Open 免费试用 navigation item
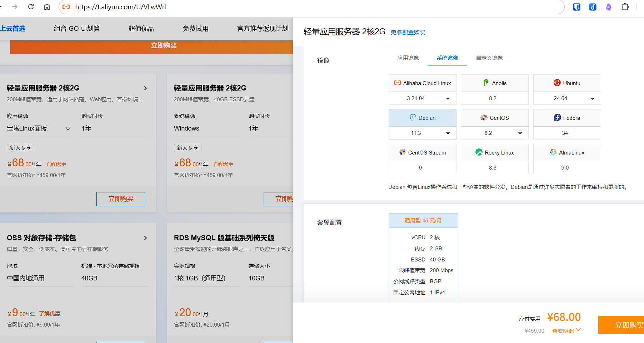 tap(195, 29)
